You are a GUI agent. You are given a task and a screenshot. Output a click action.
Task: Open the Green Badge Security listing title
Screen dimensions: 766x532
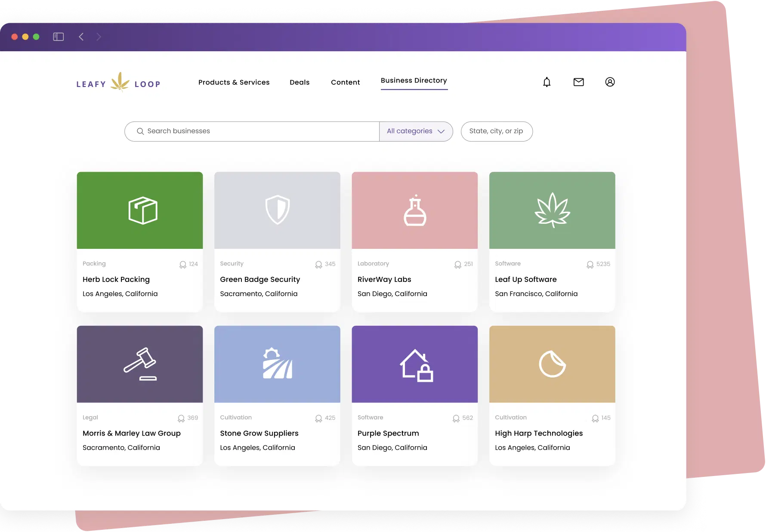pos(260,280)
